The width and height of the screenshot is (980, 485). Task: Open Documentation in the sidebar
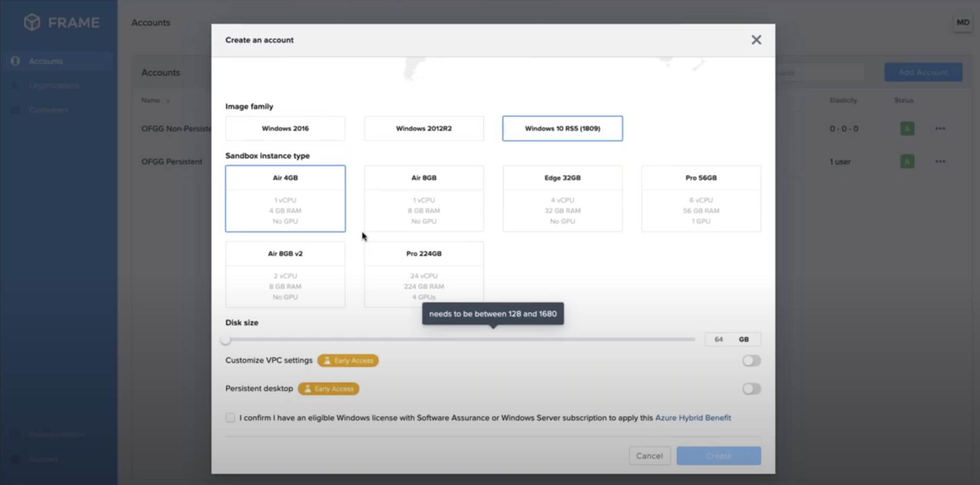[x=57, y=434]
